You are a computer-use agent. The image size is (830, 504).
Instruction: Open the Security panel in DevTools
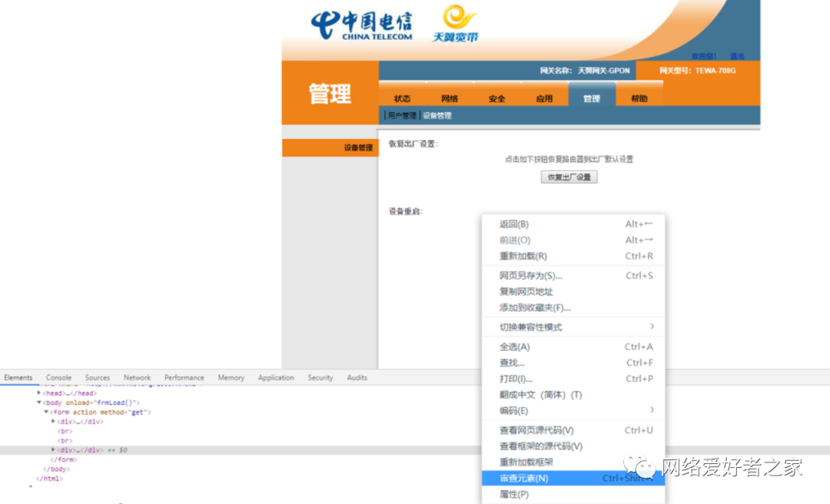pyautogui.click(x=320, y=377)
